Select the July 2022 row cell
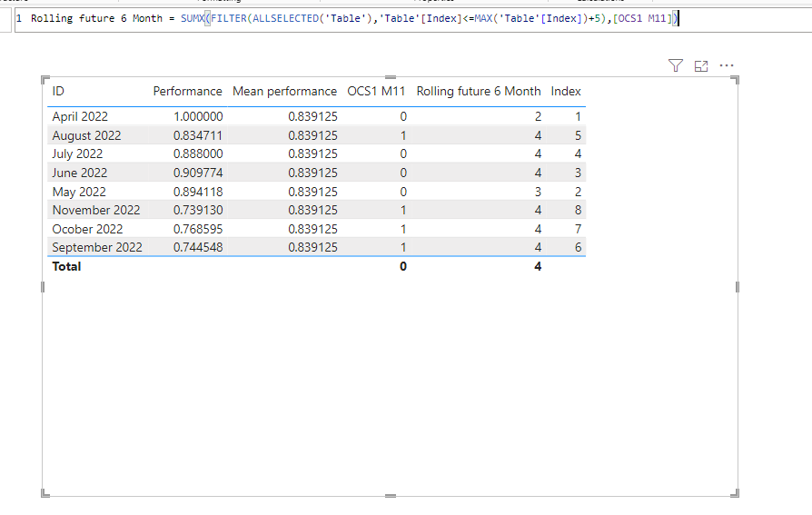The image size is (812, 515). pyautogui.click(x=77, y=154)
